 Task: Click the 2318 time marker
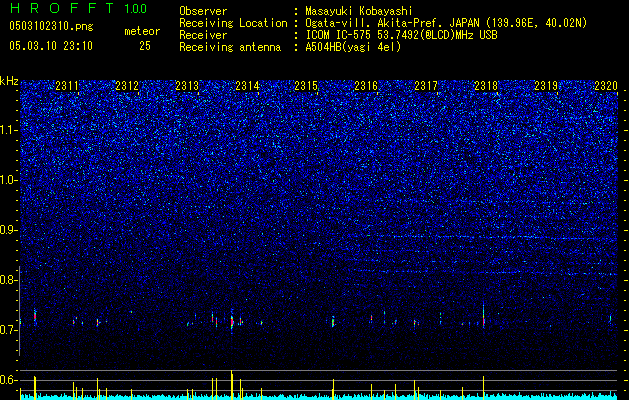tap(486, 86)
